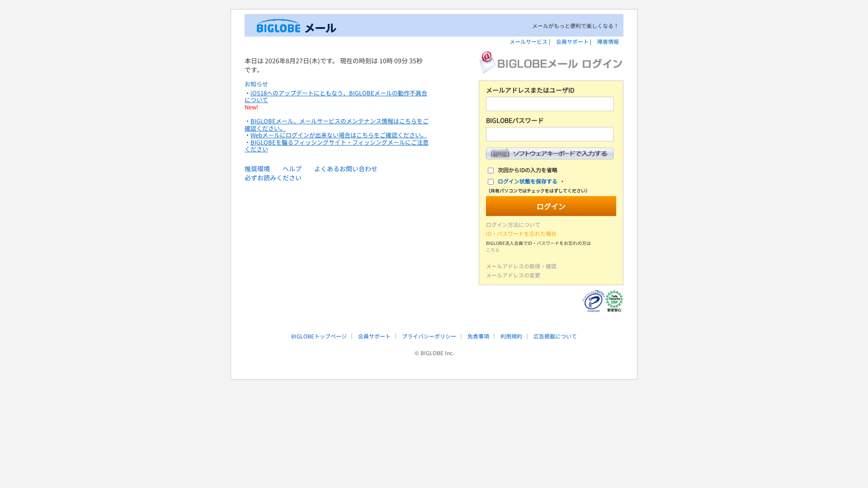Click the メールアドレスまたはユーザID input field
868x488 pixels.
point(550,104)
